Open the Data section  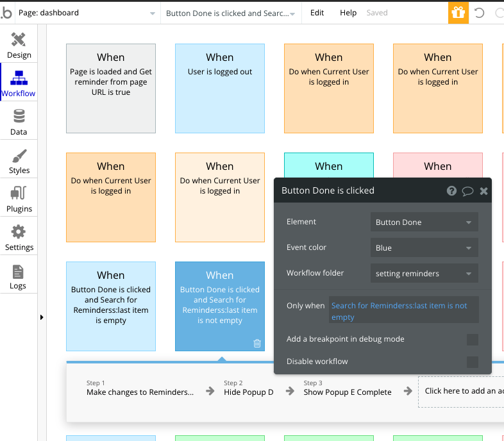[x=19, y=122]
